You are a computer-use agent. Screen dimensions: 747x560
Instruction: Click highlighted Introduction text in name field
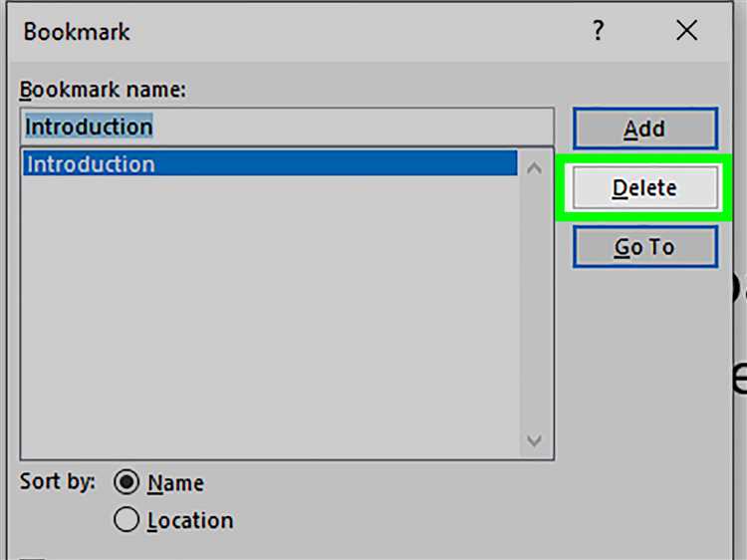(x=89, y=127)
